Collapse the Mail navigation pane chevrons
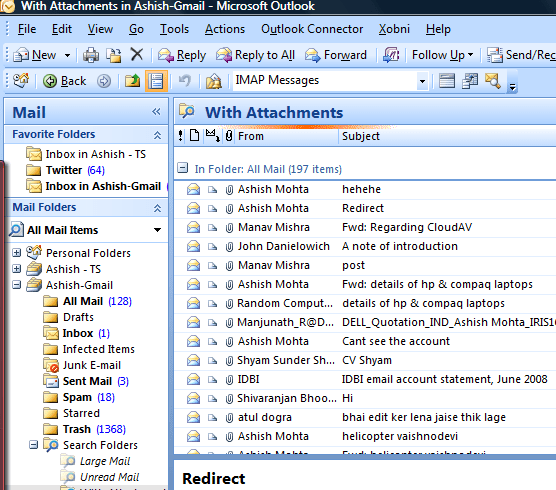Viewport: 556px width, 490px height. (156, 112)
